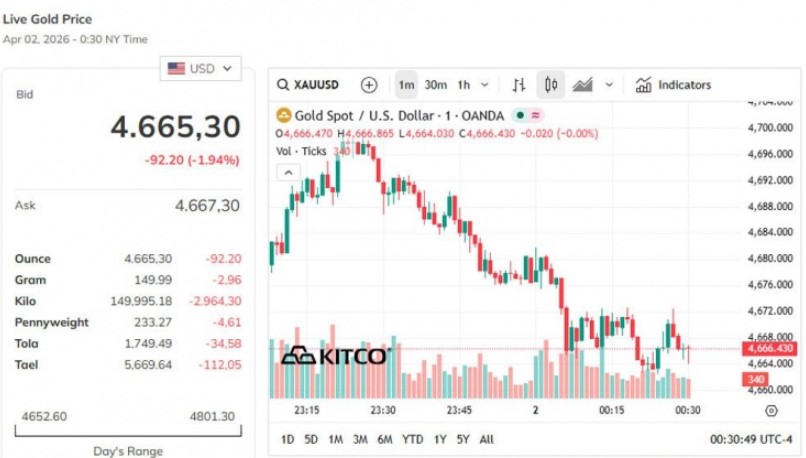
Task: Select the 1D date range
Action: pyautogui.click(x=287, y=439)
